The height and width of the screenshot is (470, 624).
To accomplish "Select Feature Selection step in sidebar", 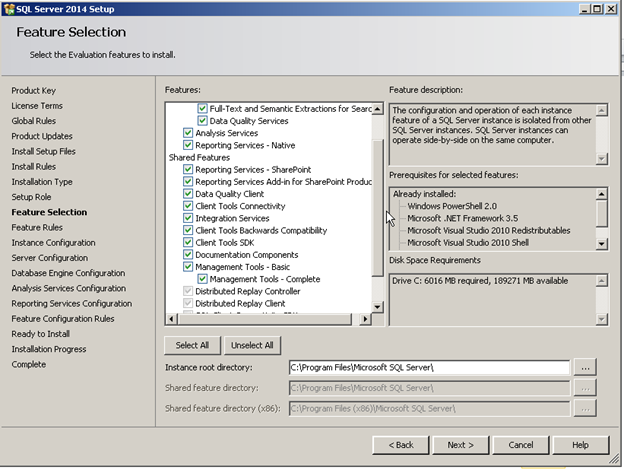I will [x=49, y=212].
